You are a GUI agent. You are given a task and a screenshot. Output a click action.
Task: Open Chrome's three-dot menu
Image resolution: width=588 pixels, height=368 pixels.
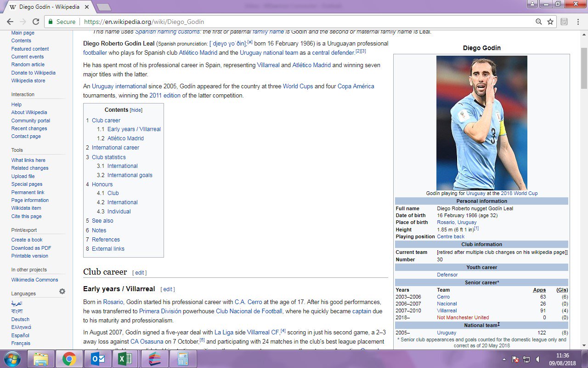click(578, 22)
